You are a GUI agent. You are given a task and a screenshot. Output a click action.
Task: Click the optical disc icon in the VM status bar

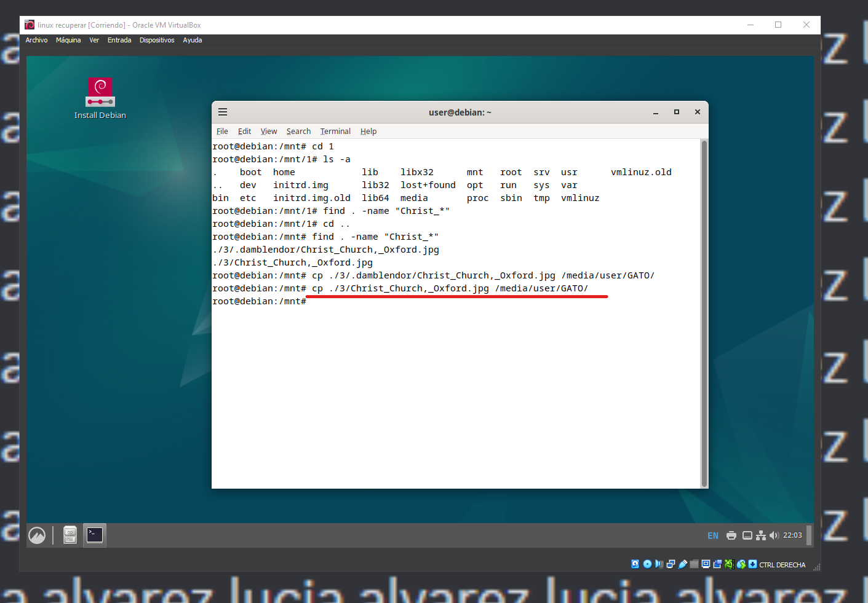coord(647,564)
